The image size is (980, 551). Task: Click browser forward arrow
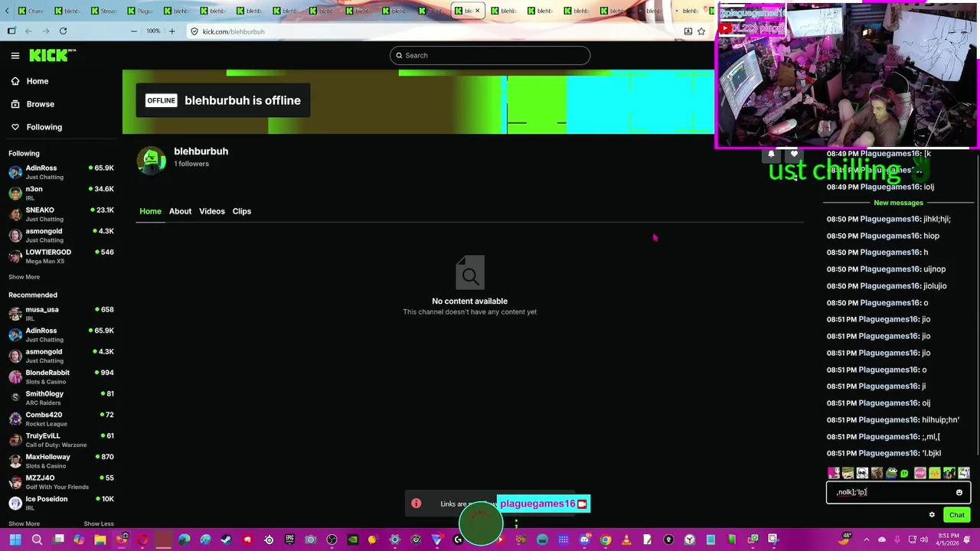coord(45,31)
